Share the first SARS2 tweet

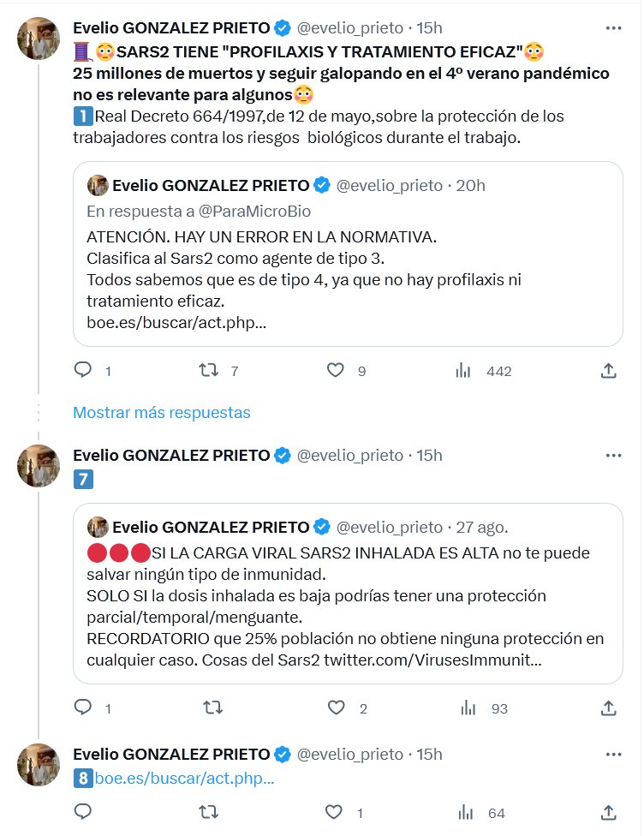(608, 370)
